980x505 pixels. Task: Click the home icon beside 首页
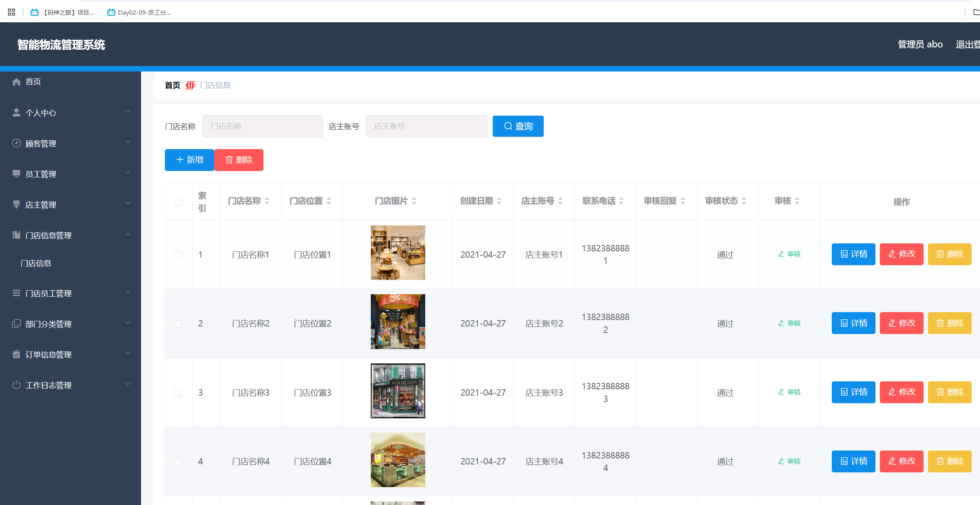[16, 82]
